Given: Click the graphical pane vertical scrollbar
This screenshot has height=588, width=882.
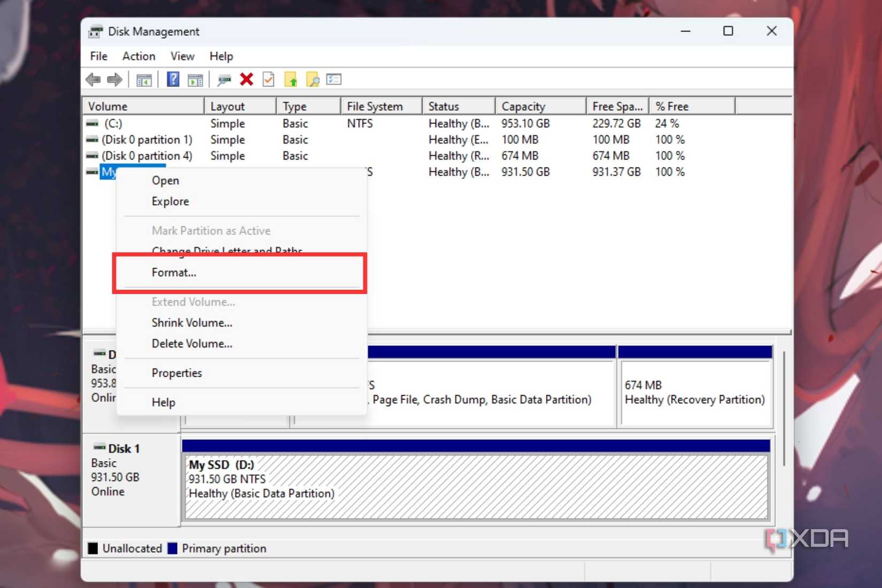Looking at the screenshot, I should (x=784, y=409).
